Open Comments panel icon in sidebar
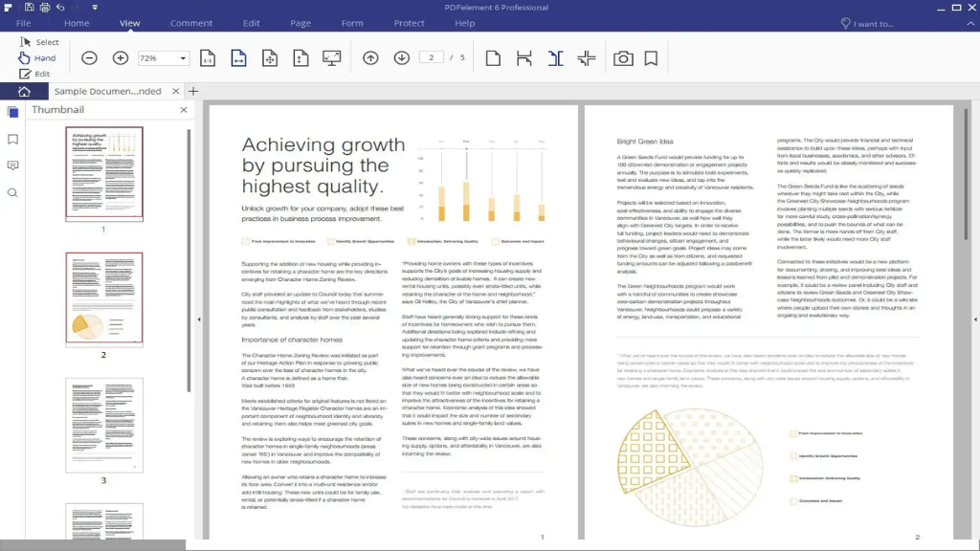 click(x=12, y=165)
